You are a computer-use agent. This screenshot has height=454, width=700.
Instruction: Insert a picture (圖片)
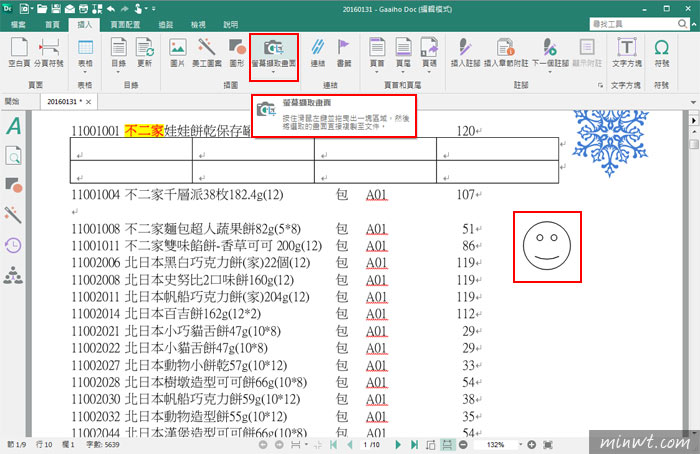pyautogui.click(x=177, y=53)
